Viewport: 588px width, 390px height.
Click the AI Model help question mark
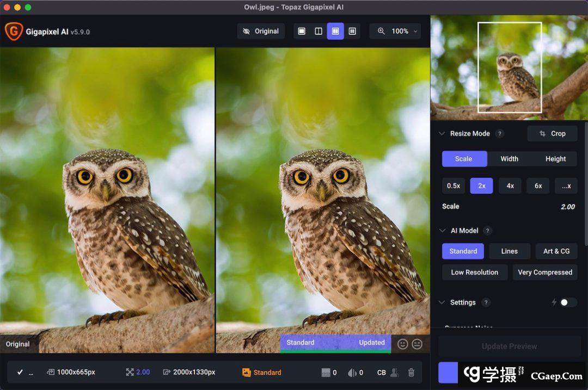[487, 231]
